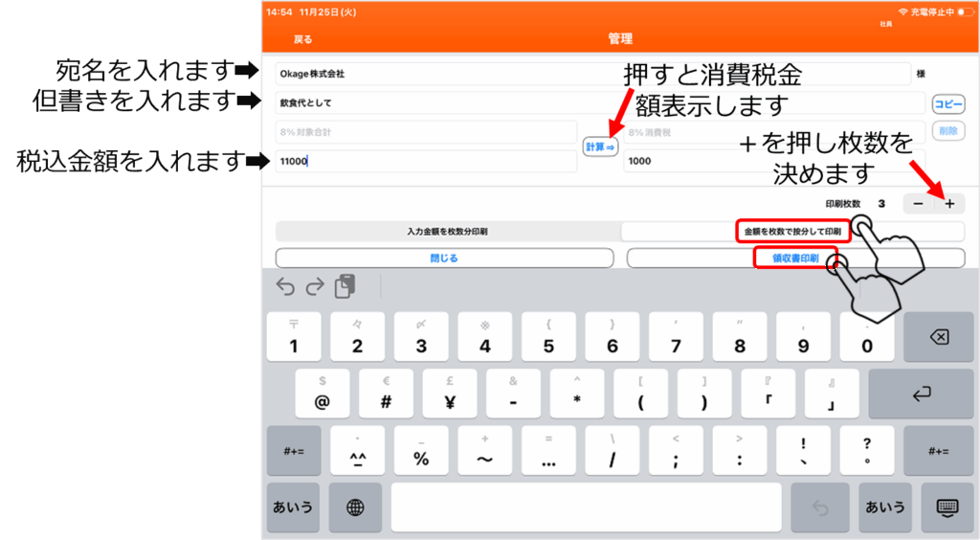Tap the 領収書印刷 print button
Viewport: 980px width, 540px height.
click(x=795, y=259)
